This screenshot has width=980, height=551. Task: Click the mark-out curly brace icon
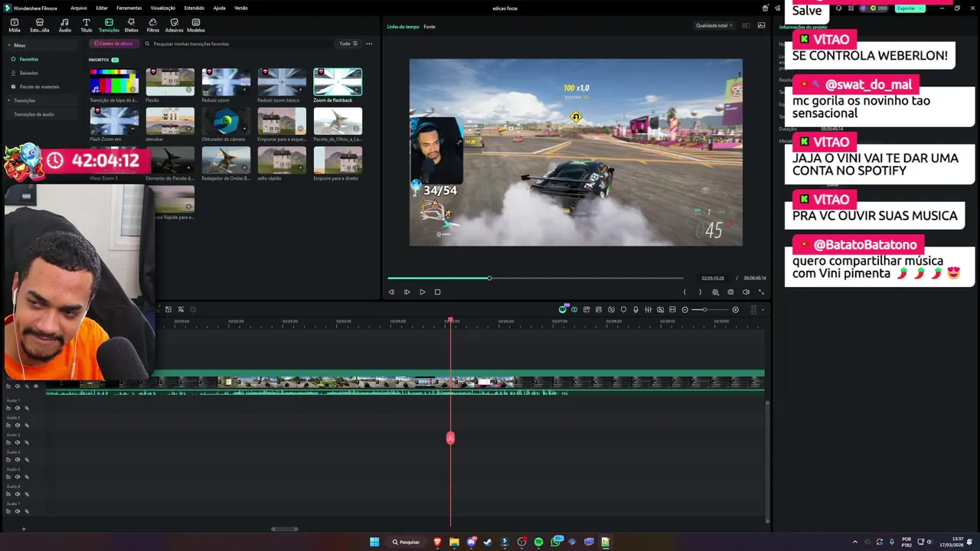[x=700, y=292]
